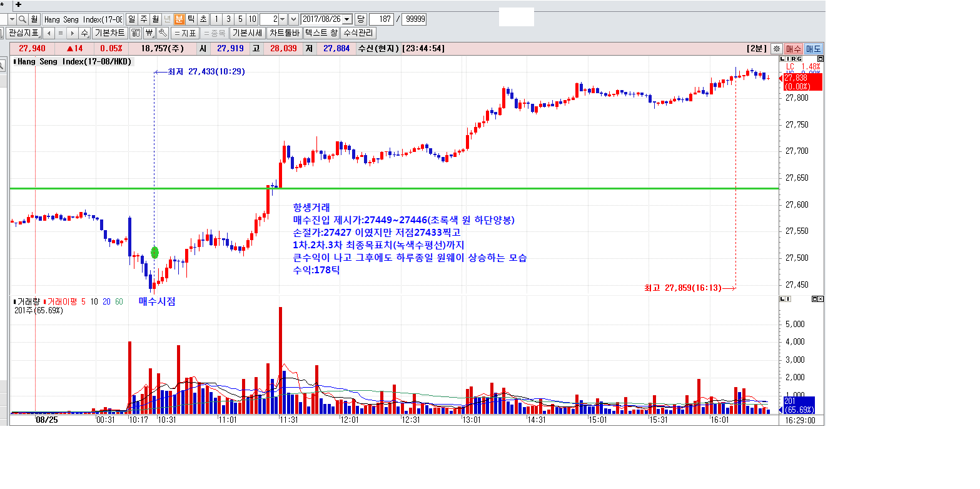980x489 pixels.
Task: Click the 최고 27,859(16:13) high label
Action: [x=683, y=288]
